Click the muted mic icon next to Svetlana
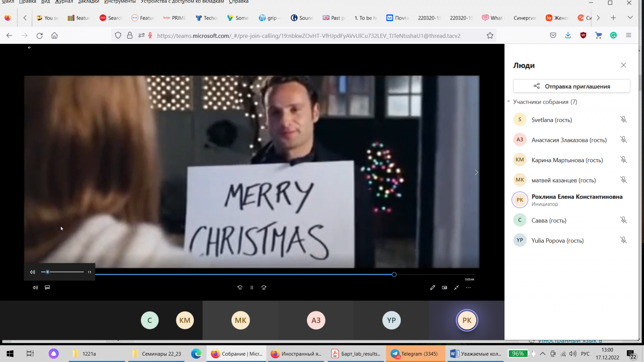Image resolution: width=644 pixels, height=362 pixels. (x=624, y=120)
